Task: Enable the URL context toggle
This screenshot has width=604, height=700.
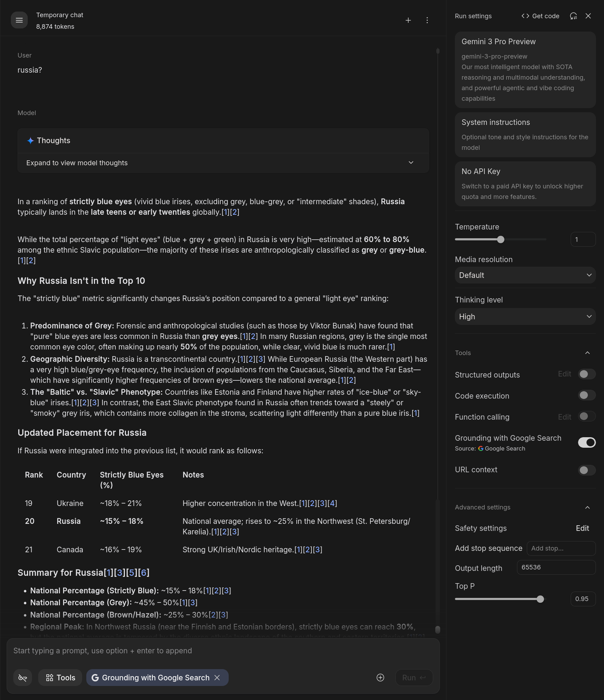Action: pos(587,470)
